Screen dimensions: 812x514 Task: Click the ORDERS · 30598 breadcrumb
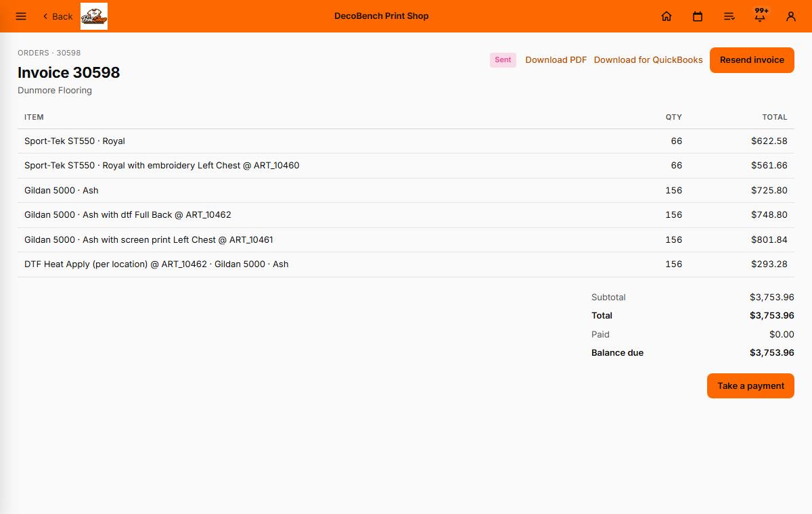(49, 53)
